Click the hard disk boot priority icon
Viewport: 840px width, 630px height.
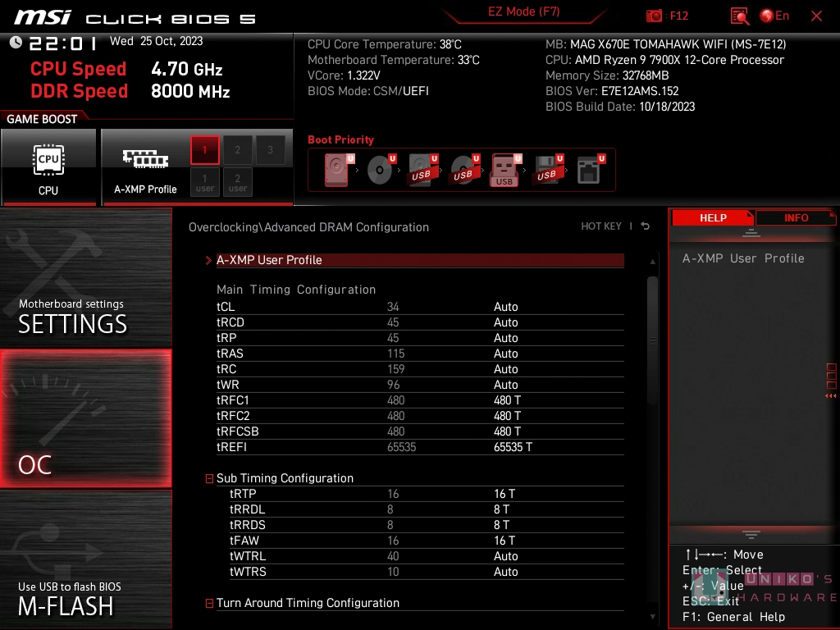click(x=336, y=170)
